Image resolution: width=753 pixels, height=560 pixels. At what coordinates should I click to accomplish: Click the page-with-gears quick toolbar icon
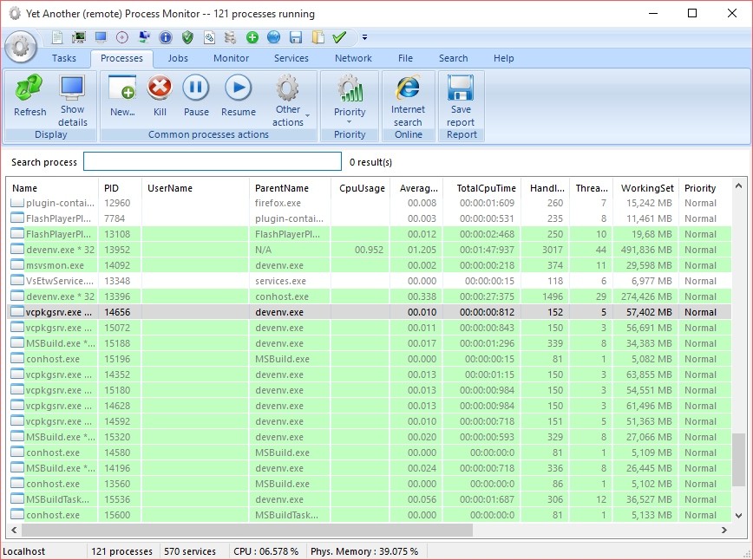point(209,37)
